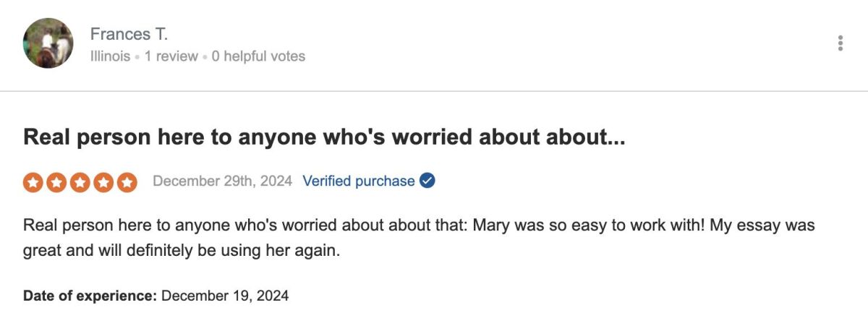Click the blue verified checkmark badge
Viewport: 868px width, 318px height.
click(427, 181)
